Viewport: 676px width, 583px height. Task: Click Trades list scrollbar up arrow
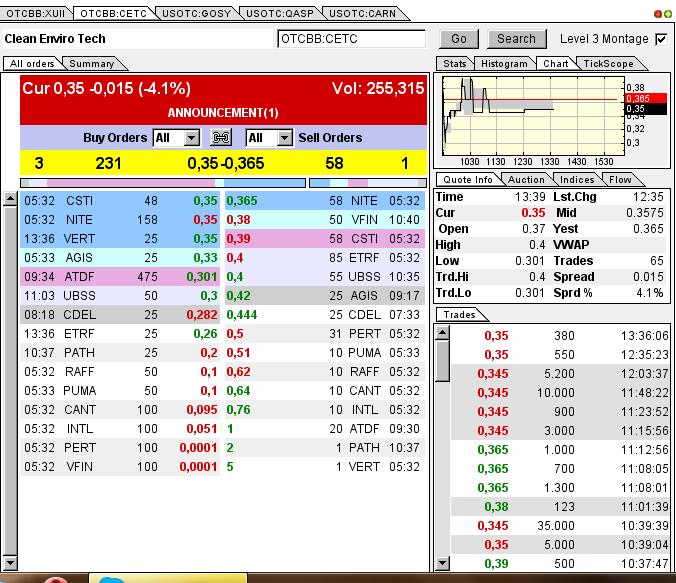[x=443, y=332]
